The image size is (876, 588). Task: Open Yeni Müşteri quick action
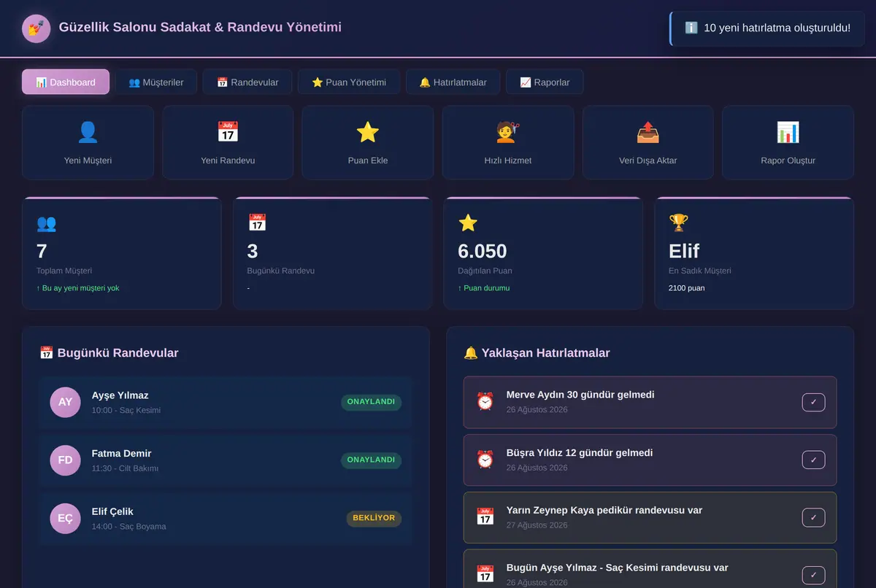88,142
